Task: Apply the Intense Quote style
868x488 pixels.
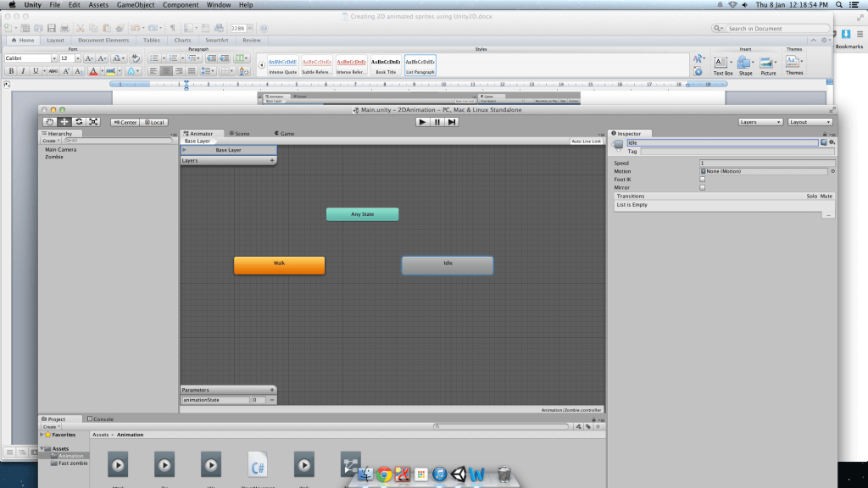Action: pos(282,65)
